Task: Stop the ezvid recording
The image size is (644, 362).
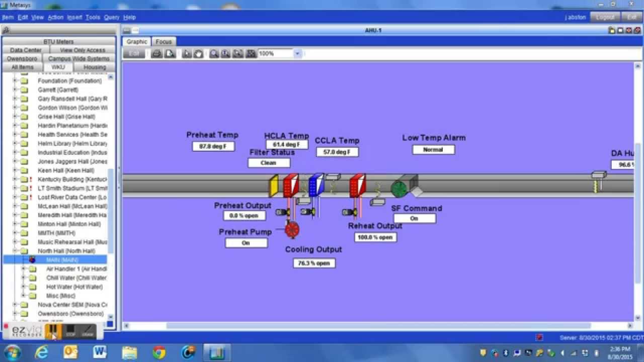Action: [70, 331]
